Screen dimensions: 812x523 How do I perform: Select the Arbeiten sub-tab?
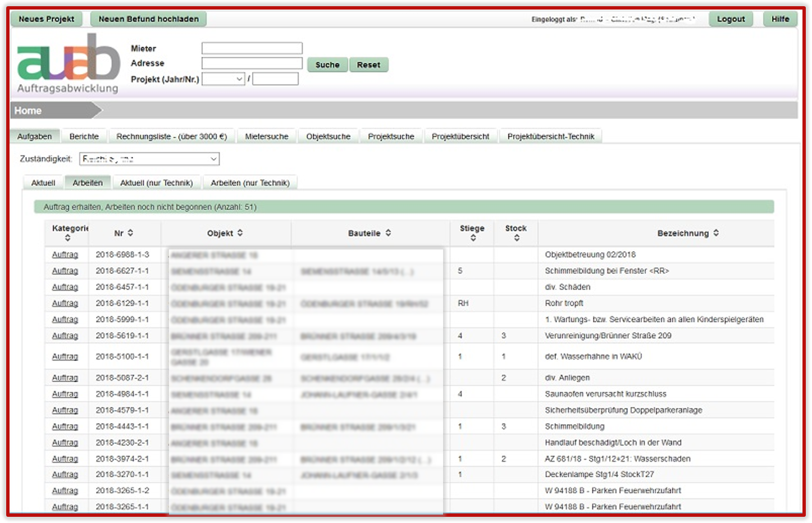point(88,183)
